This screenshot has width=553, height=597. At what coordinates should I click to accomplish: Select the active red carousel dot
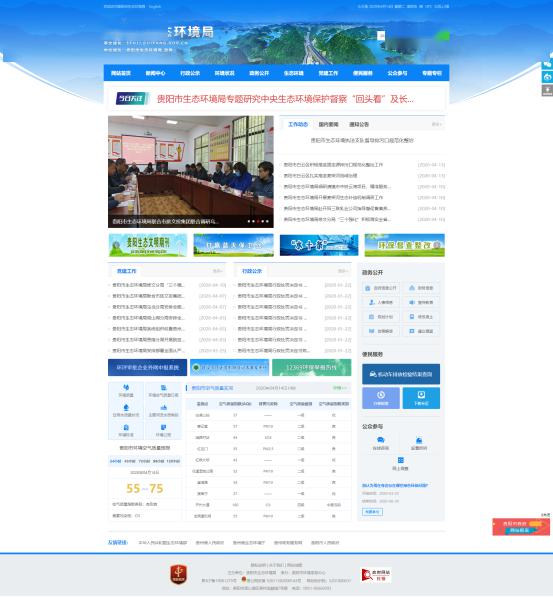pyautogui.click(x=258, y=221)
